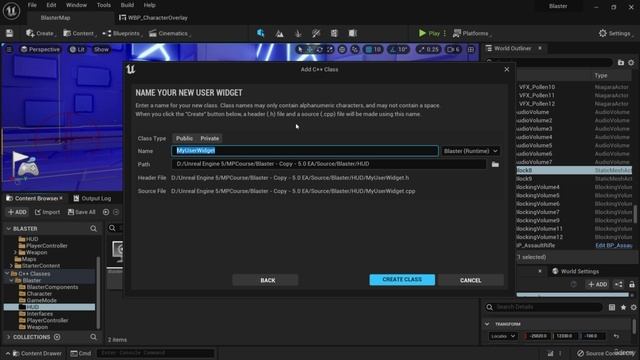This screenshot has height=360, width=640.
Task: Click the Fracture mode toolbar icon
Action: click(x=334, y=33)
